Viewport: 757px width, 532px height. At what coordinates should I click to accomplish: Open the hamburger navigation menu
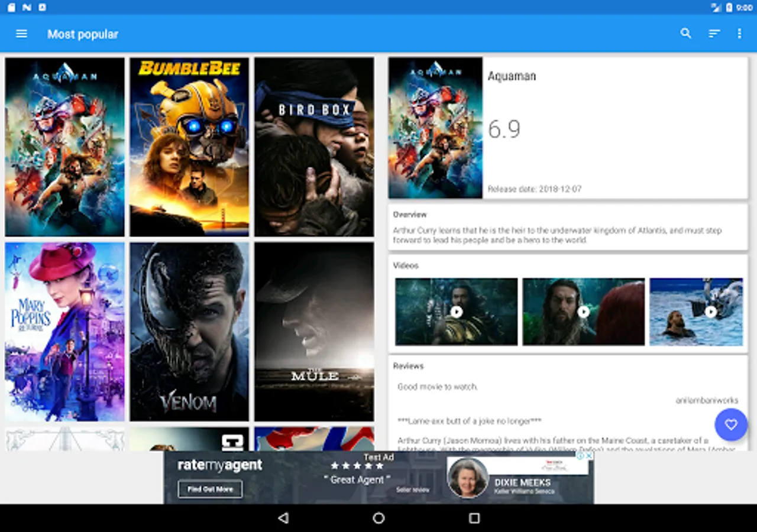[x=21, y=34]
